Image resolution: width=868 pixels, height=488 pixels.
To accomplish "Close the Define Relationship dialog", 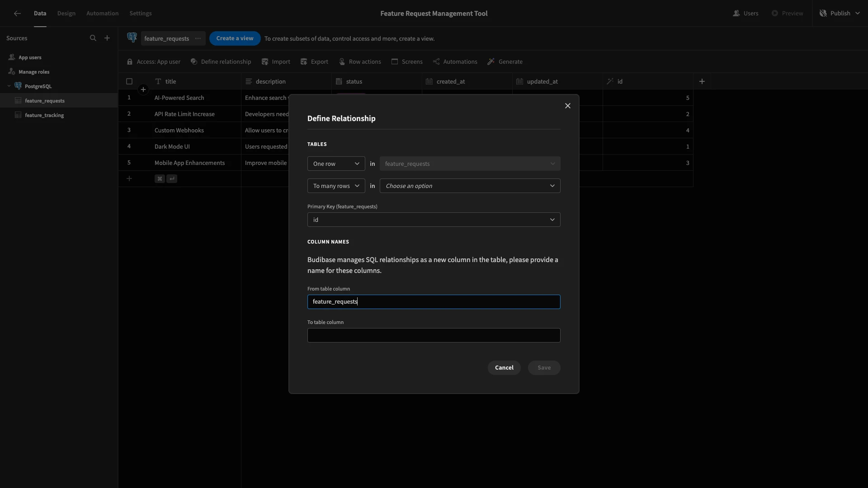I will (x=568, y=106).
